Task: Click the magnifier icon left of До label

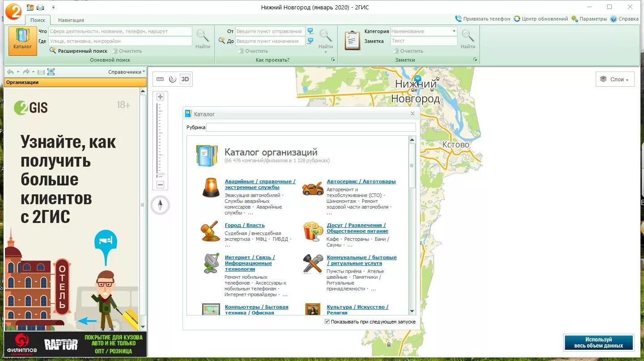Action: click(x=221, y=41)
